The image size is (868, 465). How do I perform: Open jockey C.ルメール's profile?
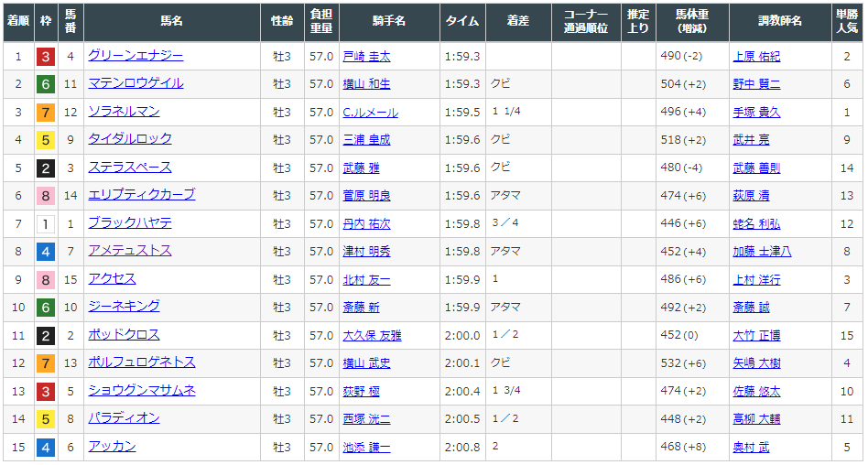pyautogui.click(x=370, y=113)
